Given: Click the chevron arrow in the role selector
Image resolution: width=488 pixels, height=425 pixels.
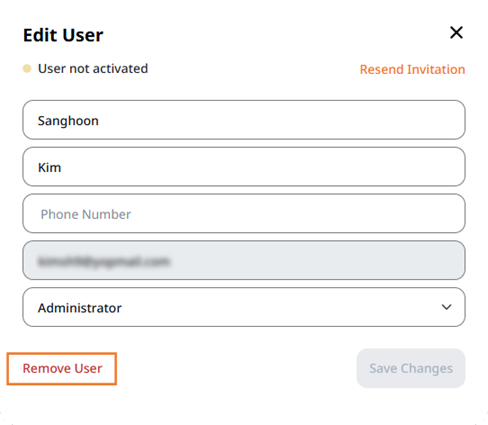Looking at the screenshot, I should point(446,307).
